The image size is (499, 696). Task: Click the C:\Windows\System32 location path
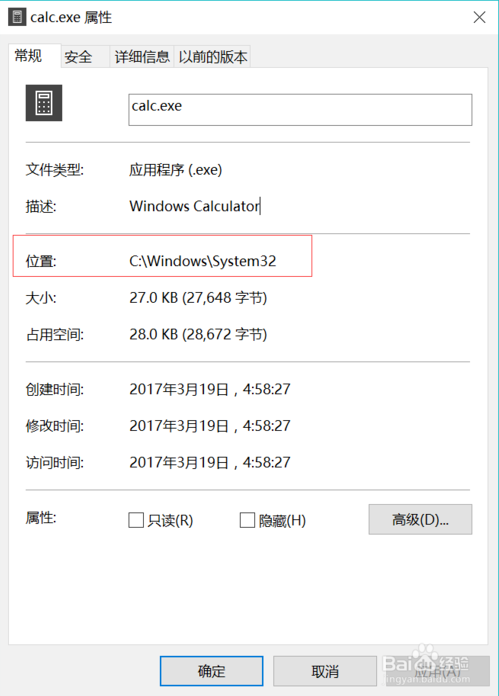click(202, 261)
